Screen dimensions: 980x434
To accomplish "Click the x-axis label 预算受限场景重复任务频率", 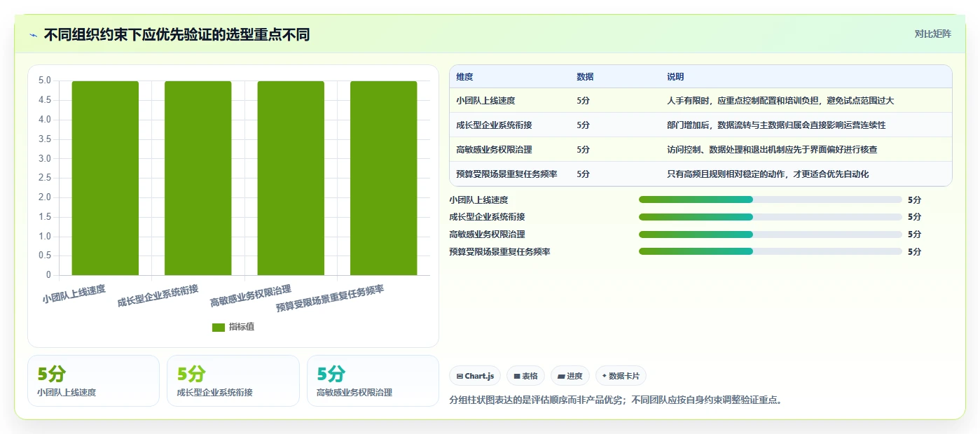I will point(330,299).
